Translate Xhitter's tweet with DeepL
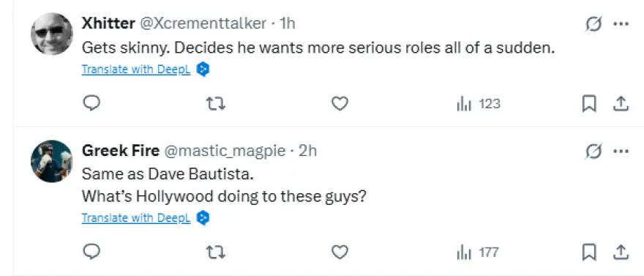Image resolution: width=644 pixels, height=276 pixels. click(x=136, y=70)
